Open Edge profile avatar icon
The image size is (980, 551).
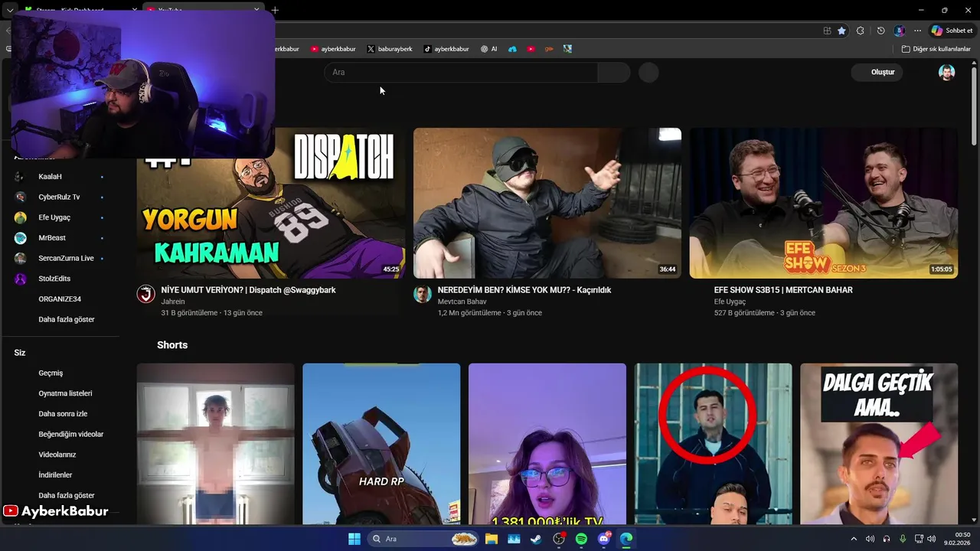coord(900,31)
